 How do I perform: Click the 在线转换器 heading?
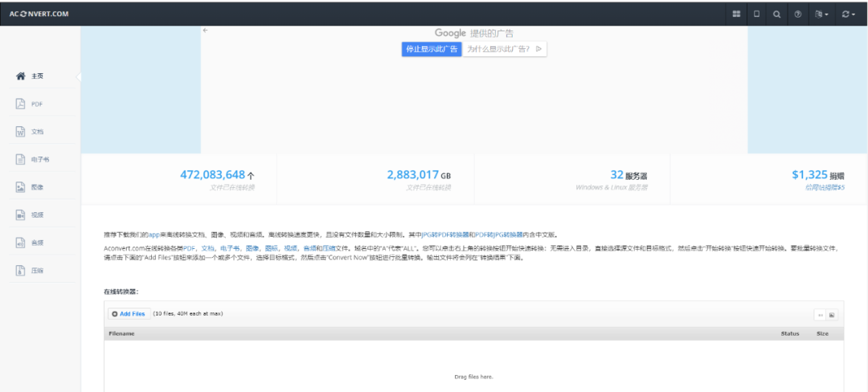(x=121, y=291)
